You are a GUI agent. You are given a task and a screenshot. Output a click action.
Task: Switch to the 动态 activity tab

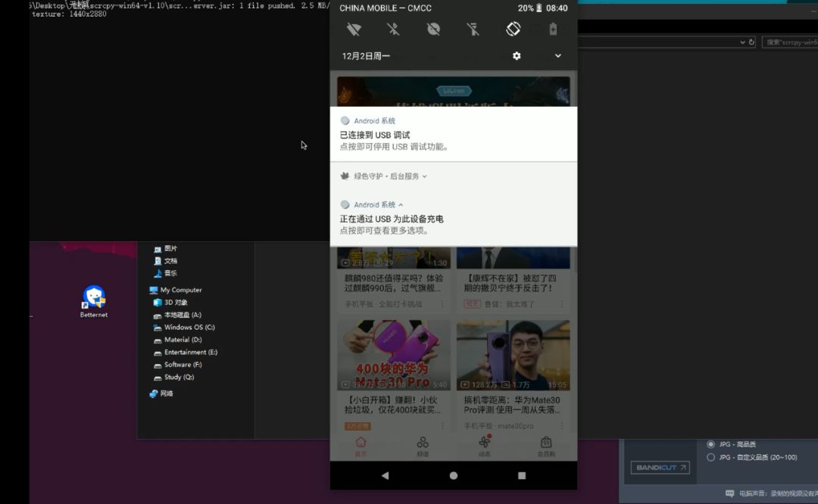pyautogui.click(x=485, y=446)
